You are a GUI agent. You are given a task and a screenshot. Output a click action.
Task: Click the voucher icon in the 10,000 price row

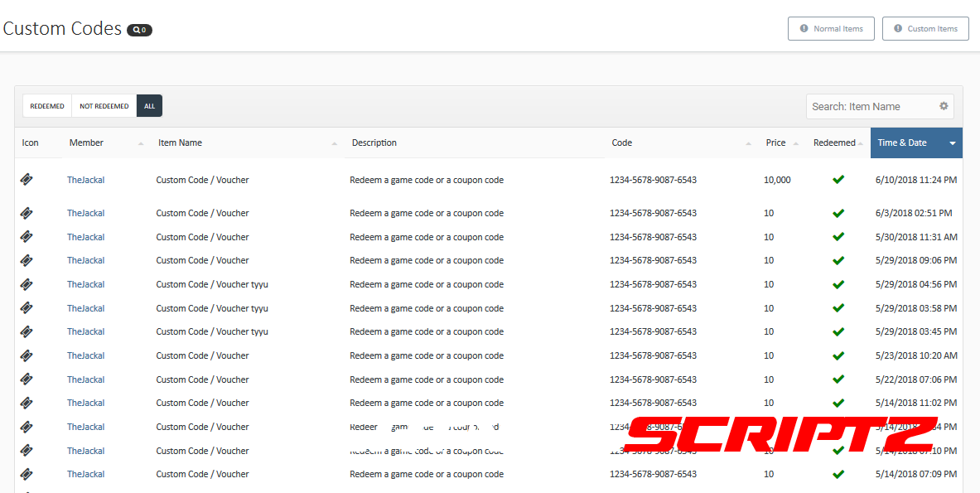point(27,180)
